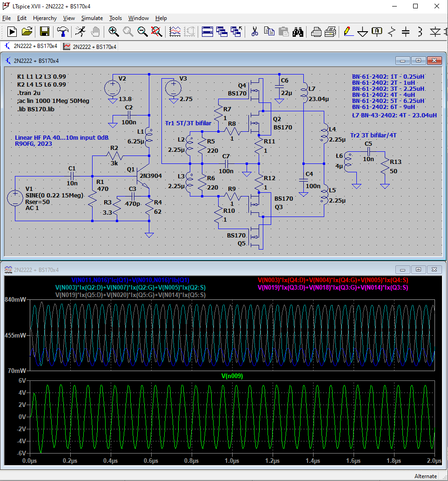This screenshot has height=481, width=448.
Task: Open the Control Panel hammer icon
Action: click(62, 32)
